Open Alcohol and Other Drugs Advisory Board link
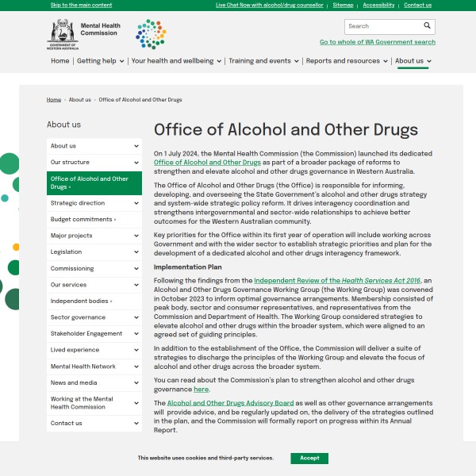Viewport: 476px width, 476px height. (x=230, y=403)
